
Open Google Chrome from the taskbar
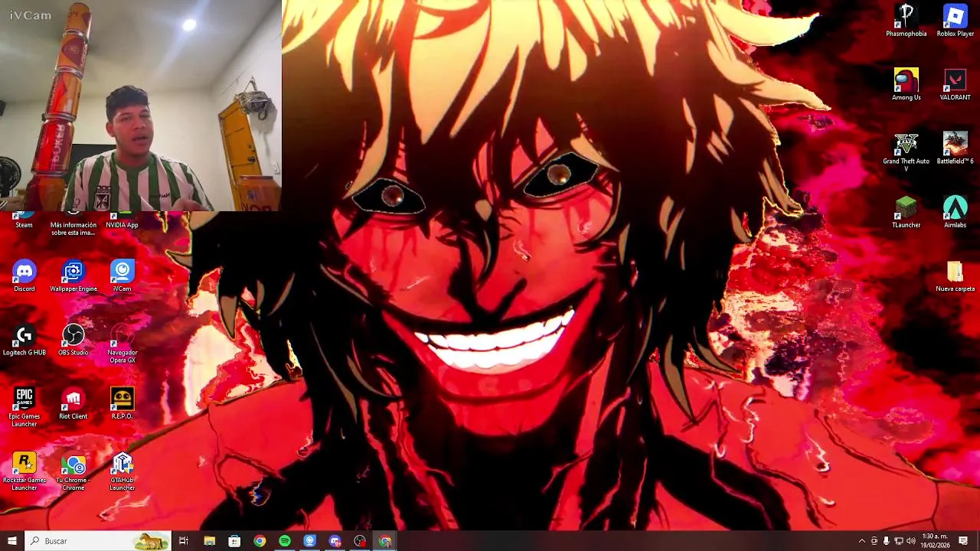tap(260, 541)
